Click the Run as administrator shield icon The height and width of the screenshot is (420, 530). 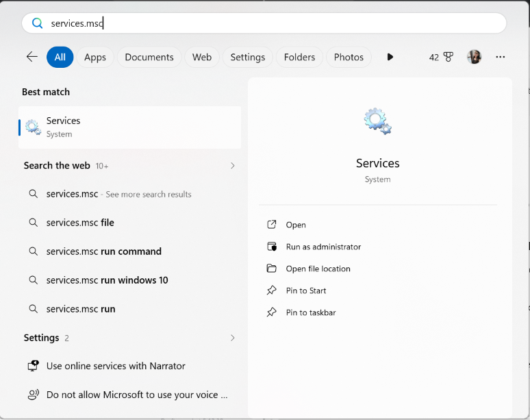coord(272,247)
